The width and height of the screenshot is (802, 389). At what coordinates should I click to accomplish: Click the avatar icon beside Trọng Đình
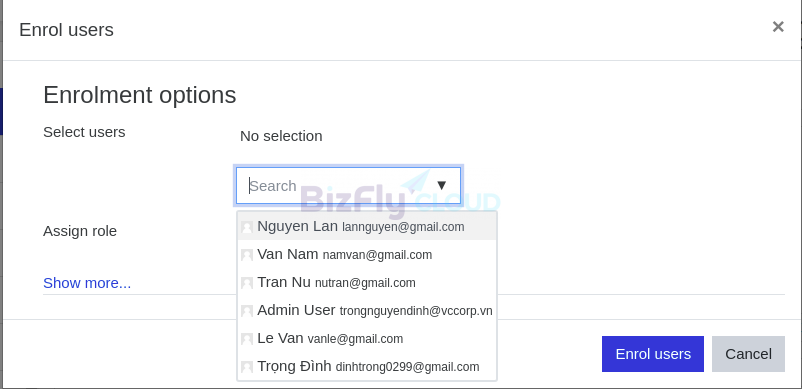coord(247,368)
